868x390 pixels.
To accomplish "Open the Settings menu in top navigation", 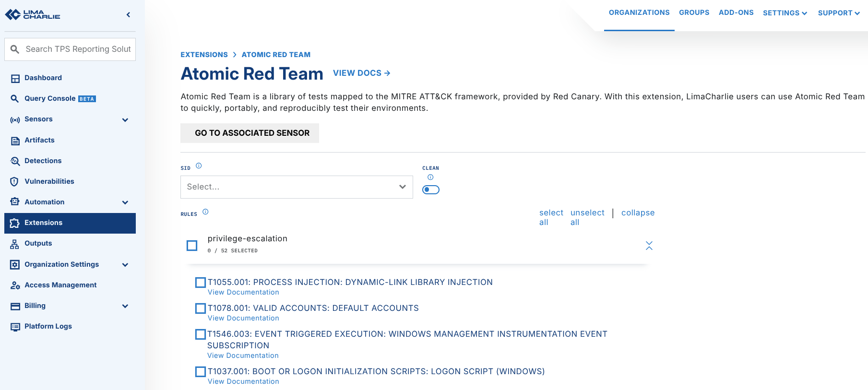I will pos(785,13).
